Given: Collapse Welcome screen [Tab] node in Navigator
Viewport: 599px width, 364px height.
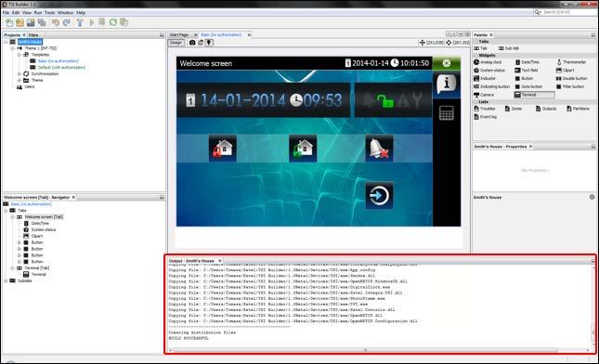Looking at the screenshot, I should click(13, 217).
